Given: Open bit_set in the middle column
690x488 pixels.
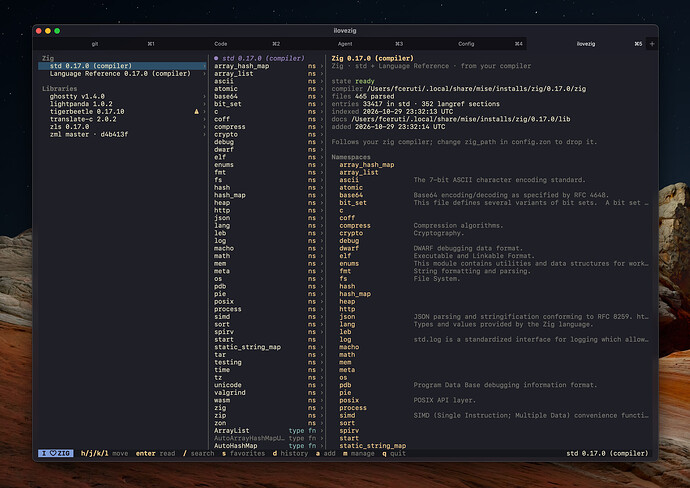Looking at the screenshot, I should point(228,104).
